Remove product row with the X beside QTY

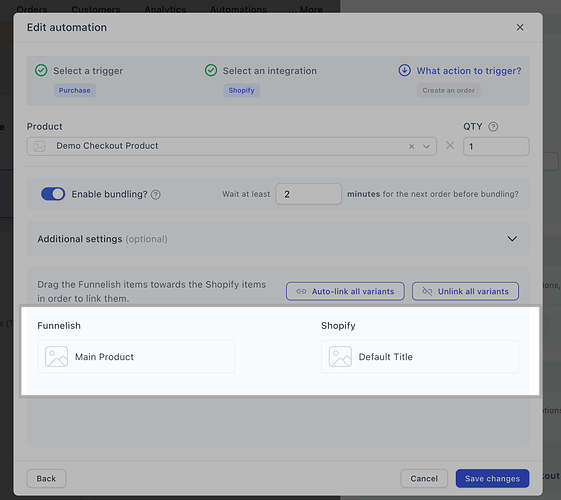[450, 145]
